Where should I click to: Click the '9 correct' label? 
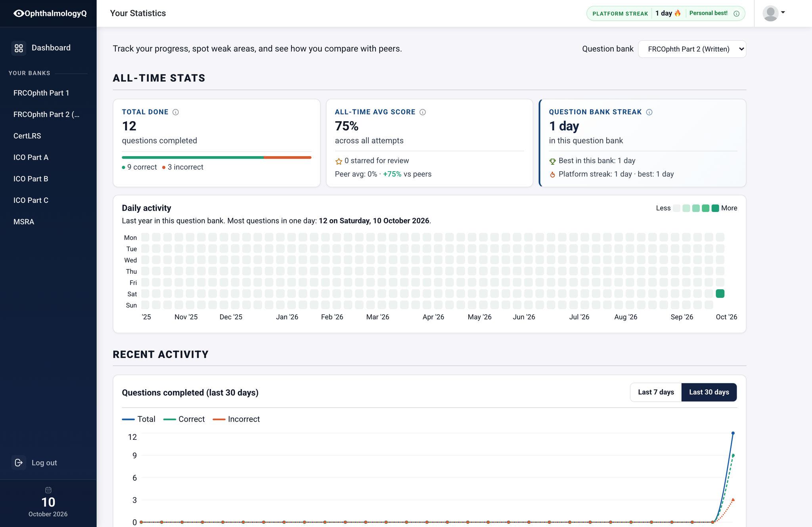(x=142, y=167)
